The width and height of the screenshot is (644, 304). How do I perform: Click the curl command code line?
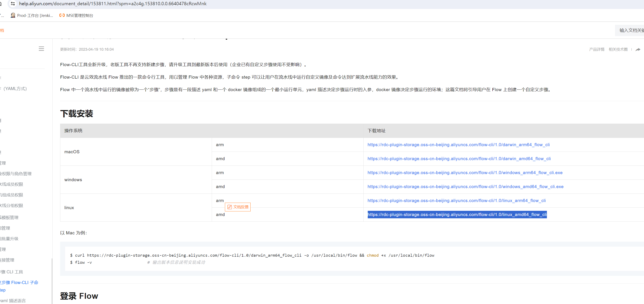(252, 255)
